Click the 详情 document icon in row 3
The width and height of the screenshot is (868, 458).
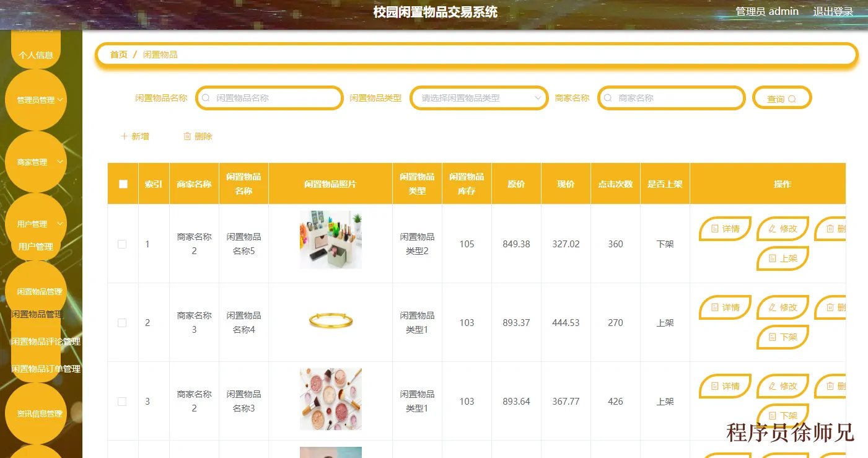coord(714,386)
